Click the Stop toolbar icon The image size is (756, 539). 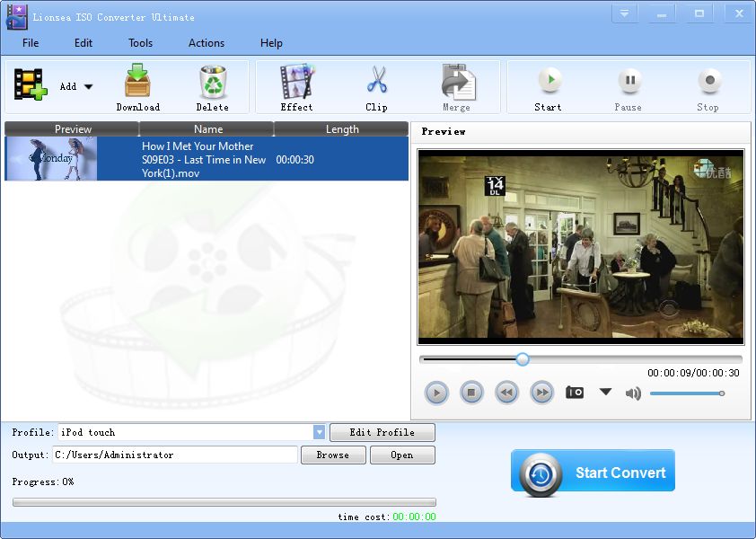click(x=708, y=88)
